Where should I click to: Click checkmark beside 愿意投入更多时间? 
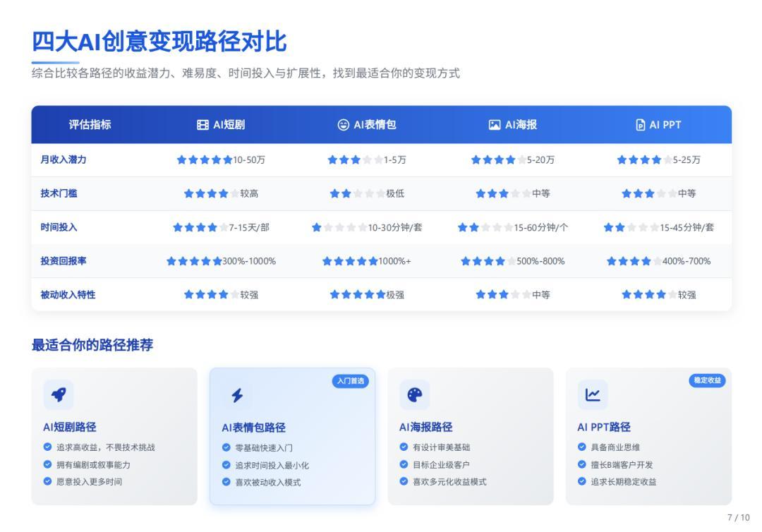pos(48,481)
